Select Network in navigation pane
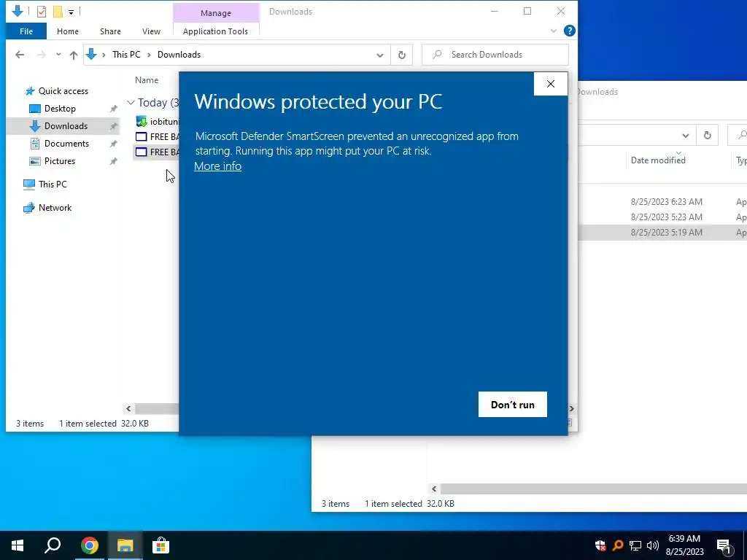Screen dimensions: 747x560 coord(55,208)
